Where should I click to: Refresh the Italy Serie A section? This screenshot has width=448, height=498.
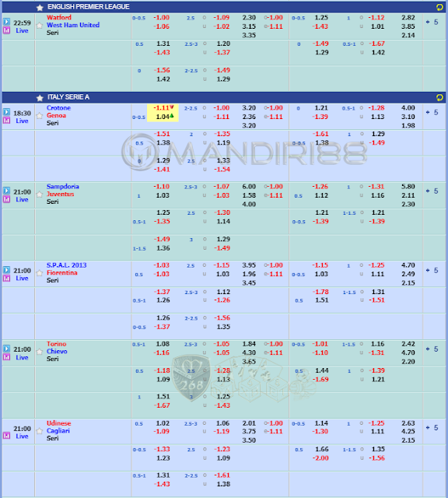[439, 97]
